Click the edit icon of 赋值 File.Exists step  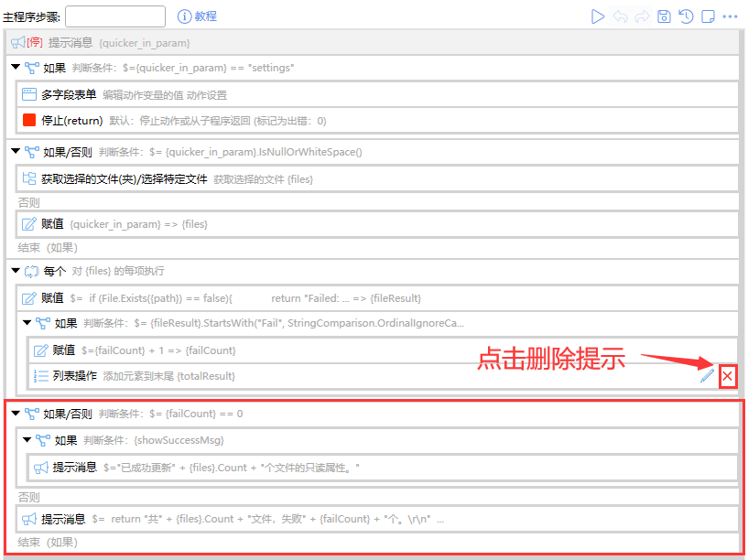pyautogui.click(x=29, y=298)
